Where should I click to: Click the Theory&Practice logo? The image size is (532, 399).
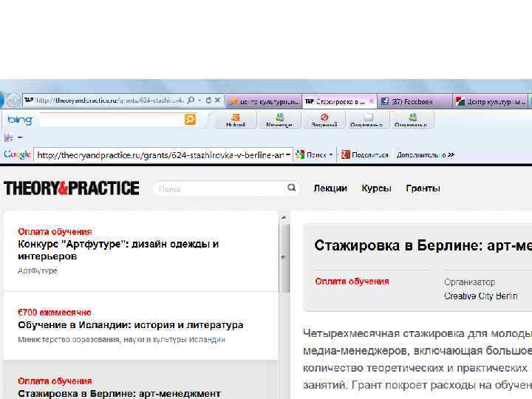click(71, 188)
